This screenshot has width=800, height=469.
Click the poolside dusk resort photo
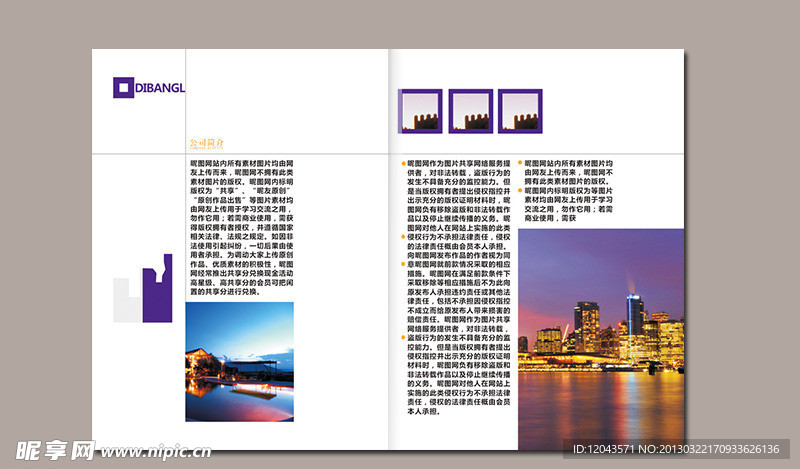[239, 362]
